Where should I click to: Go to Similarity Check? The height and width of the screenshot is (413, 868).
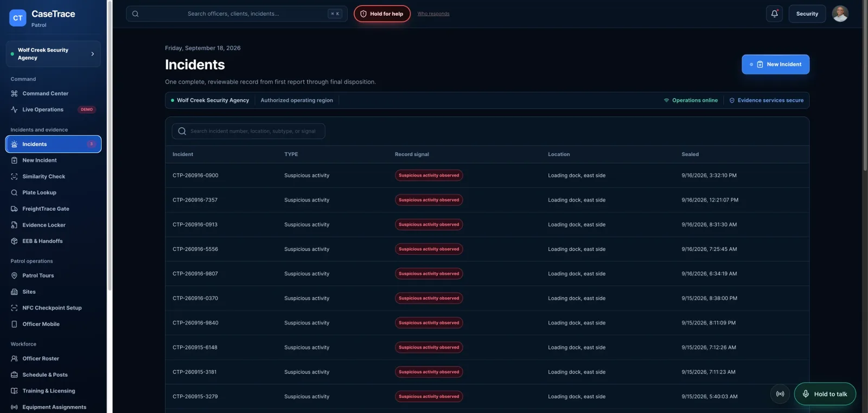click(x=53, y=177)
